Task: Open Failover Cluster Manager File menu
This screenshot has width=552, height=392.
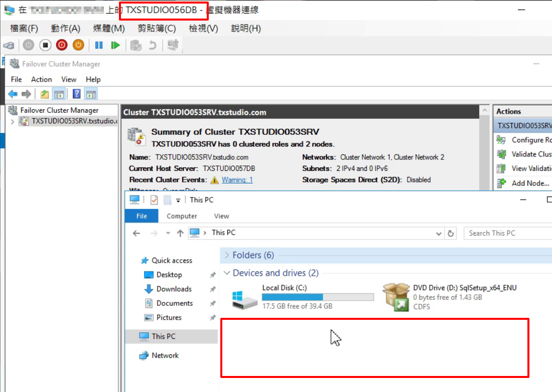Action: tap(16, 80)
